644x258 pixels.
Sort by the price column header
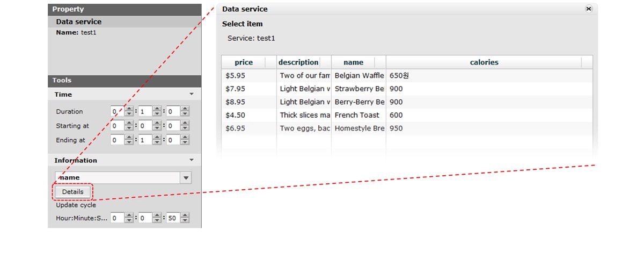tap(244, 62)
